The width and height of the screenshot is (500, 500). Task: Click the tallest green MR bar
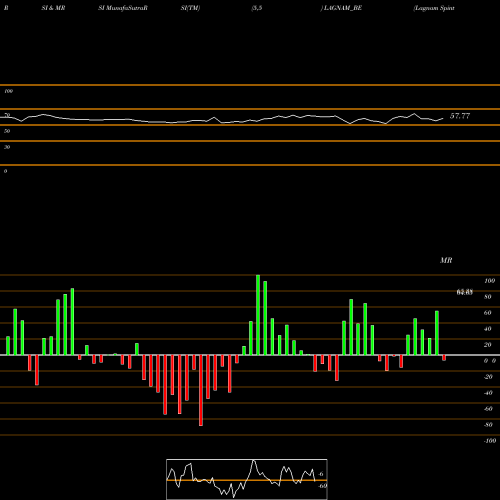tap(258, 315)
